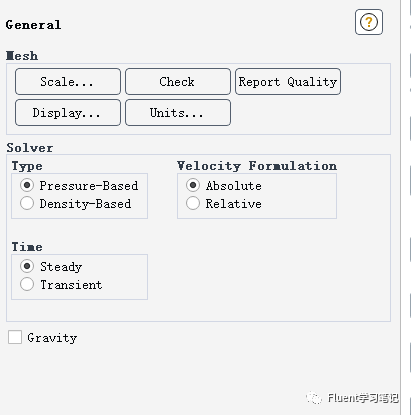
Task: Open the help question mark icon
Action: tap(369, 22)
